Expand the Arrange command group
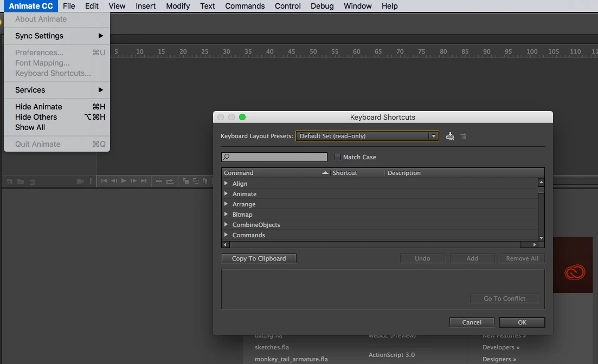Screen dimensions: 598x364 click(x=226, y=204)
